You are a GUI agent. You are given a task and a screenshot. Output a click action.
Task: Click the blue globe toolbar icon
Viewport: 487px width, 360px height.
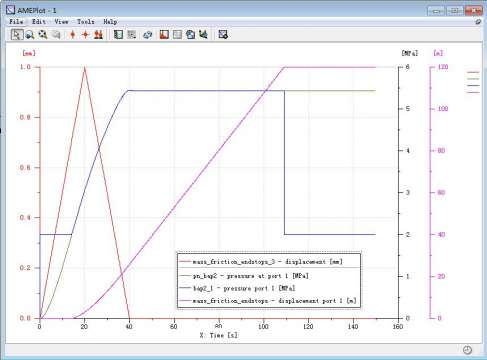pos(190,34)
